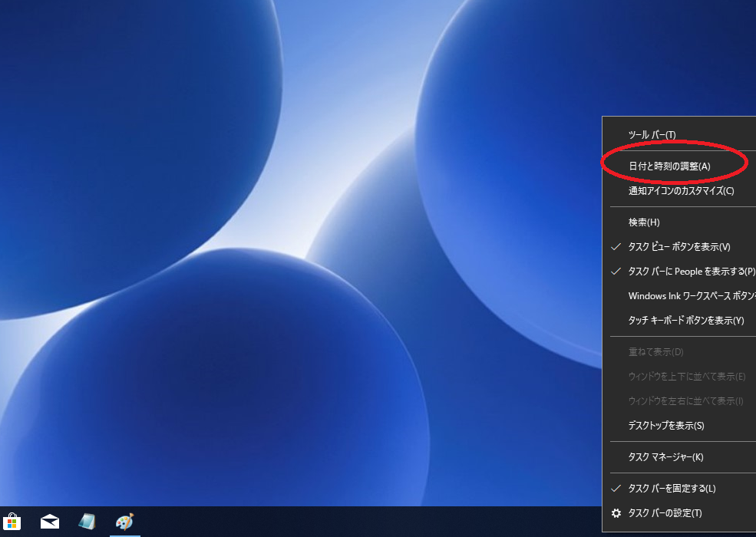
Task: Disable タスク バーを固定する(L) option
Action: click(x=672, y=489)
